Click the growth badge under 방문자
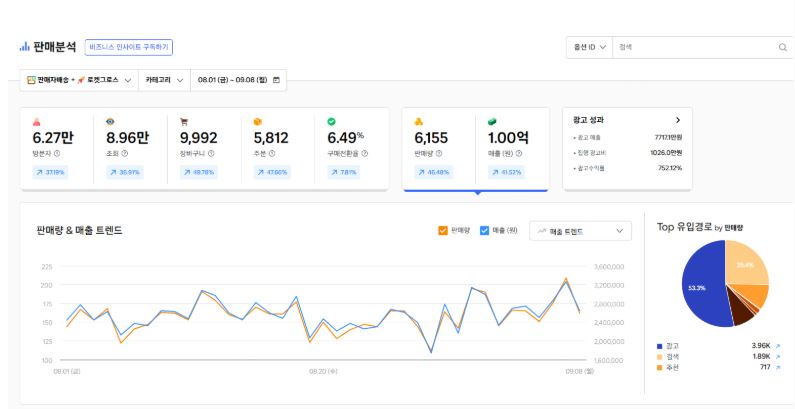Image resolution: width=795 pixels, height=409 pixels. pos(50,172)
